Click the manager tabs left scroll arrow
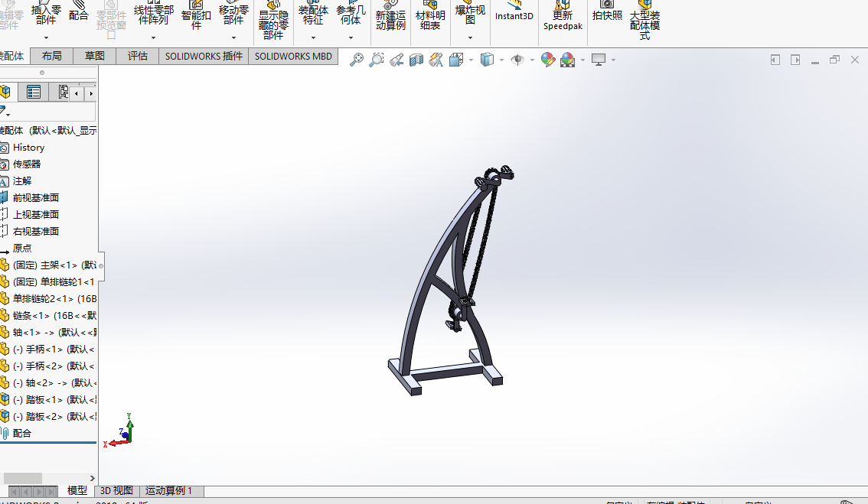Screen dimensions: 868x504 (x=77, y=93)
